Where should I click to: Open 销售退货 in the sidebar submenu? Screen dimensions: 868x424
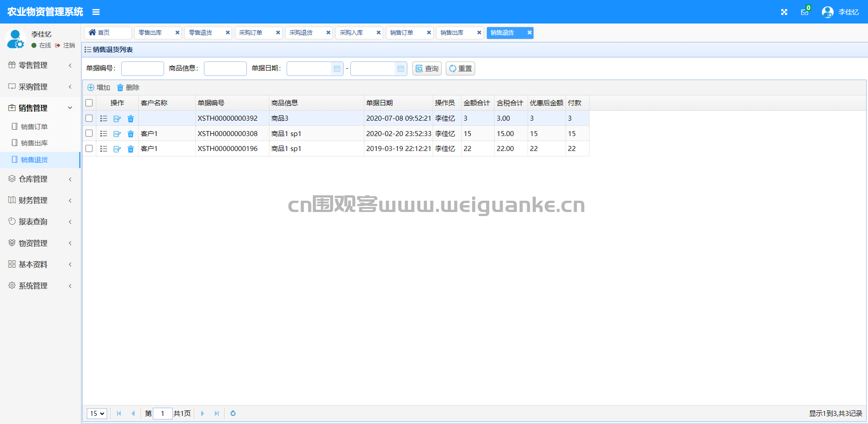point(40,160)
